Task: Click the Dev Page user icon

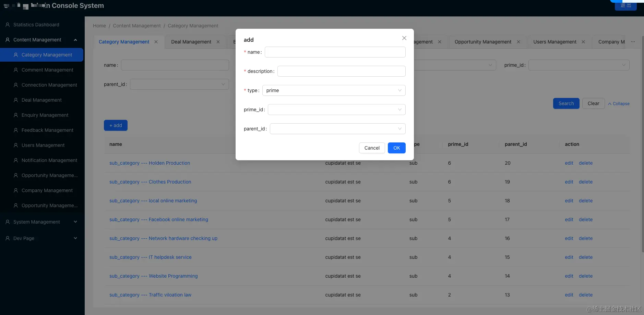Action: point(8,238)
